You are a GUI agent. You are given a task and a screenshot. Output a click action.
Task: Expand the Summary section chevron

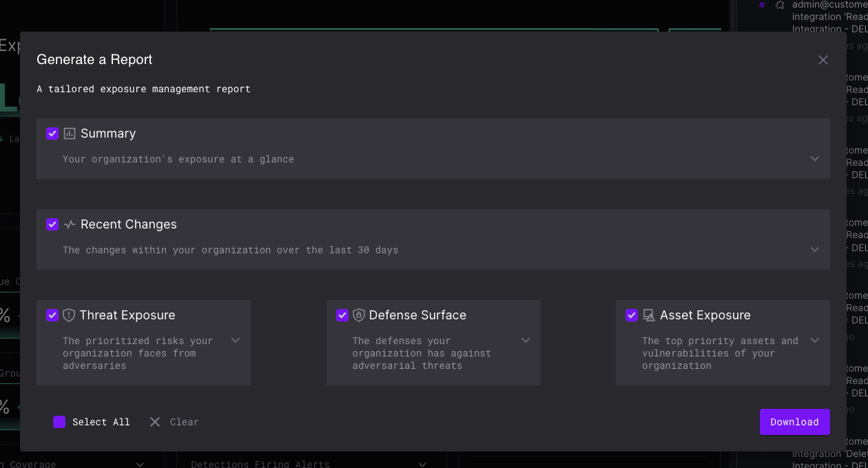814,159
